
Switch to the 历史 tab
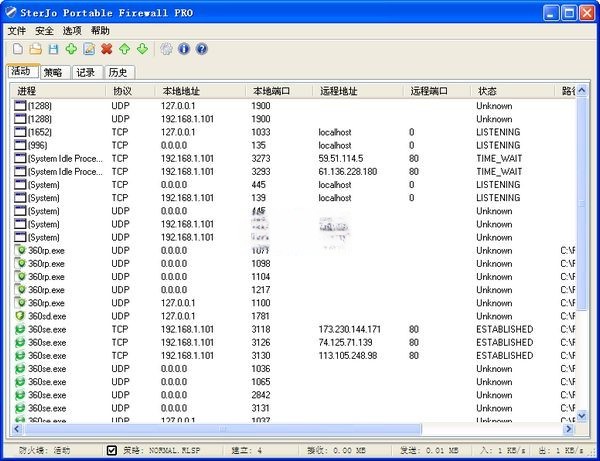click(x=118, y=72)
